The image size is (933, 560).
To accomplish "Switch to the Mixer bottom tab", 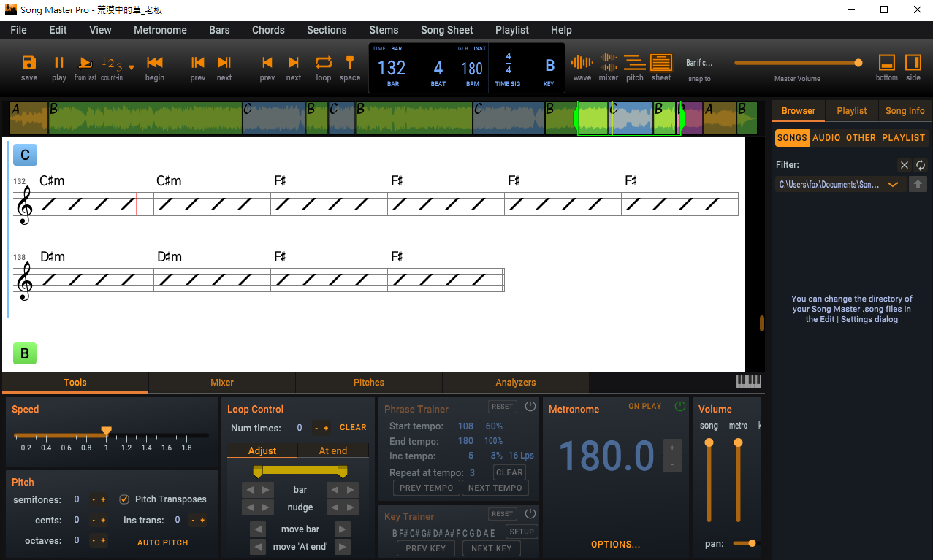I will coord(222,382).
